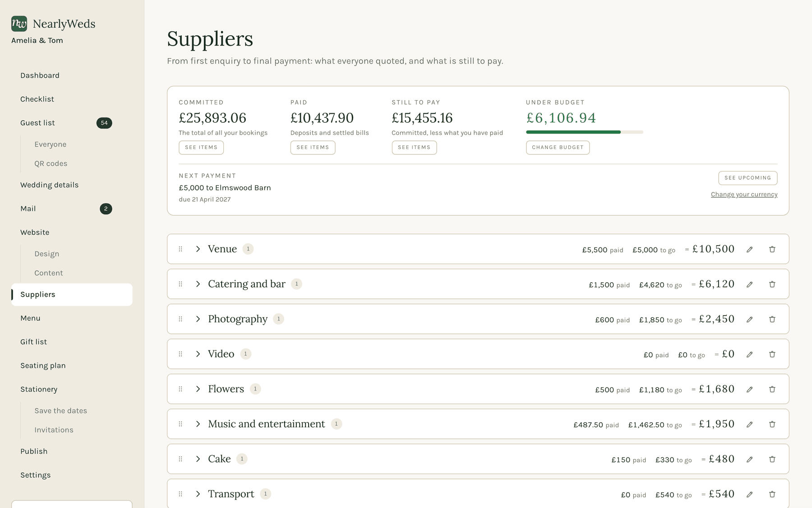Screen dimensions: 812x508
Task: Delete the Venue category
Action: [x=772, y=249]
